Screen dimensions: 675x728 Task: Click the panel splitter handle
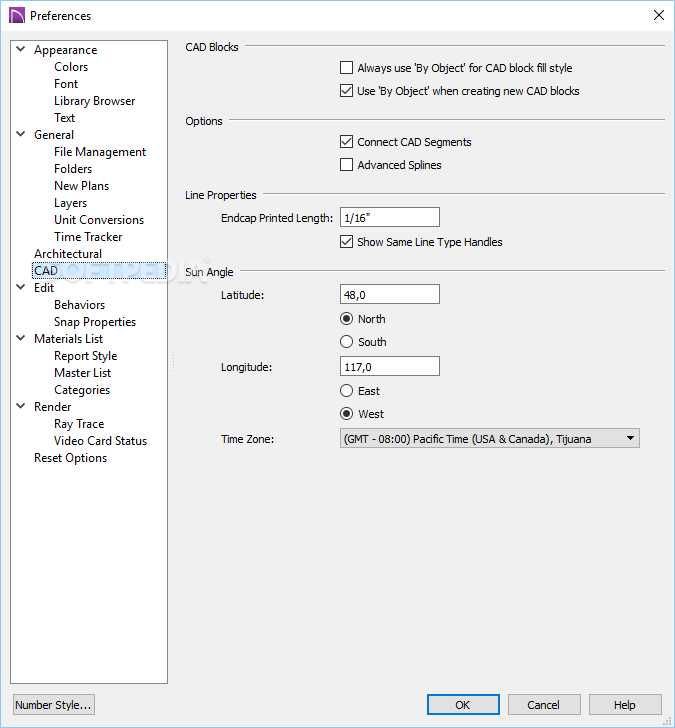[174, 363]
